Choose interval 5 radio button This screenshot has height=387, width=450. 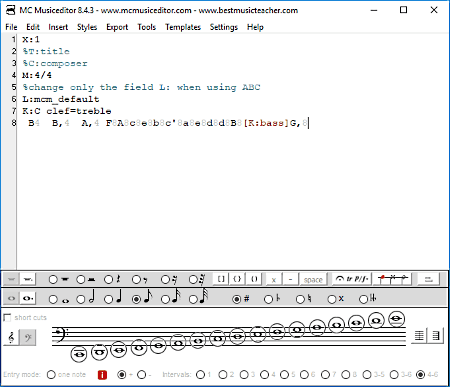(284, 375)
